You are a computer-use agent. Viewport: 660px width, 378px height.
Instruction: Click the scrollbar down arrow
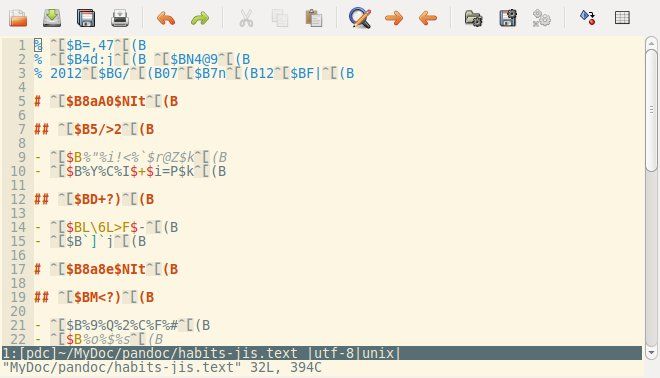tap(651, 353)
